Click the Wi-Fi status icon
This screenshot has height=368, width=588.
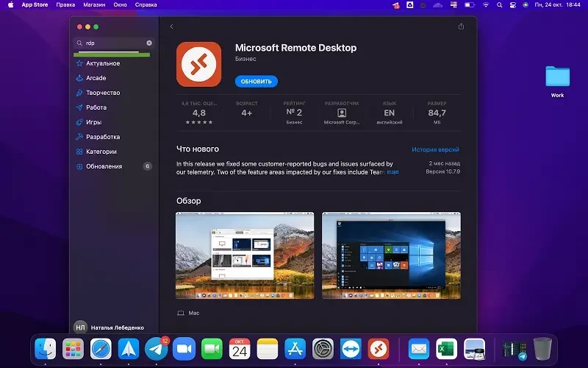point(486,5)
